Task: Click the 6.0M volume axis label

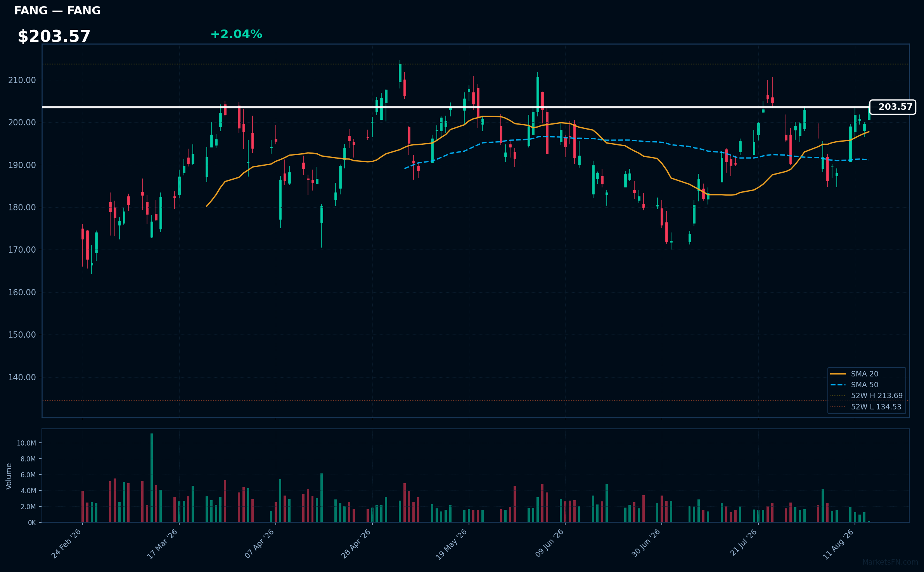Action: 28,475
